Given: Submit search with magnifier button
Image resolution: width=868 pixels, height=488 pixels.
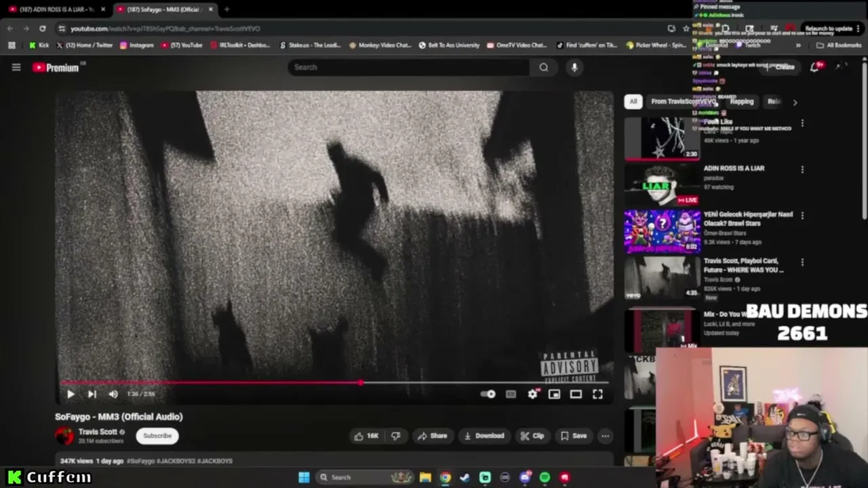Looking at the screenshot, I should (x=544, y=67).
